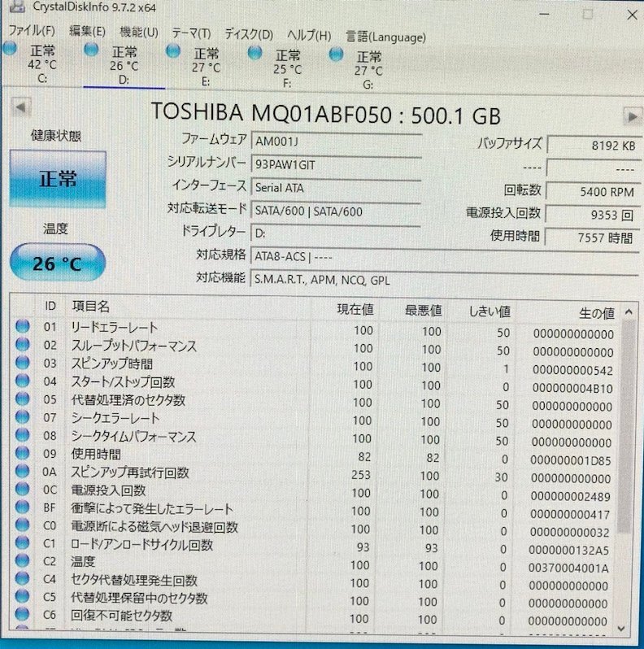This screenshot has height=649, width=644.
Task: Click the しきい値 column header
Action: [489, 311]
